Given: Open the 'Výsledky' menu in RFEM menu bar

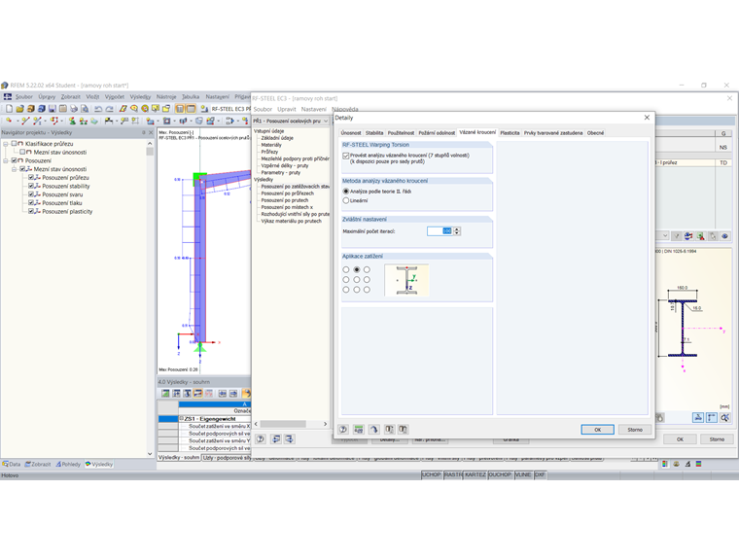Looking at the screenshot, I should click(140, 96).
